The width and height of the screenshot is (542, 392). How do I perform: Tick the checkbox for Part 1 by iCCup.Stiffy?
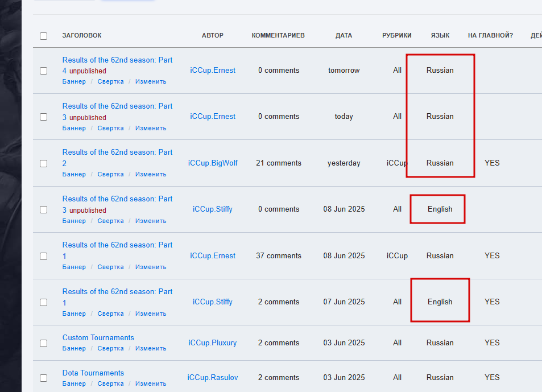44,302
